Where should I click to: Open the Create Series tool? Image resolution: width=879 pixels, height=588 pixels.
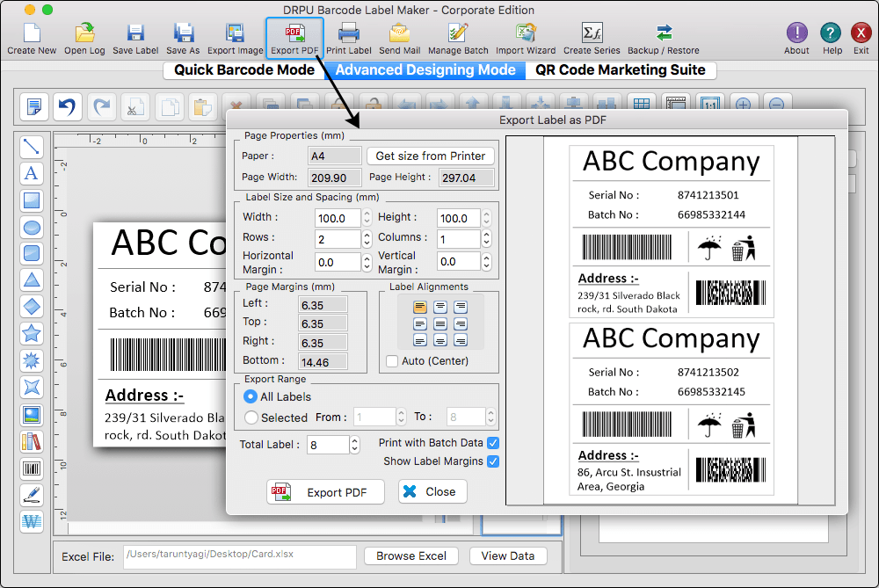click(x=592, y=39)
